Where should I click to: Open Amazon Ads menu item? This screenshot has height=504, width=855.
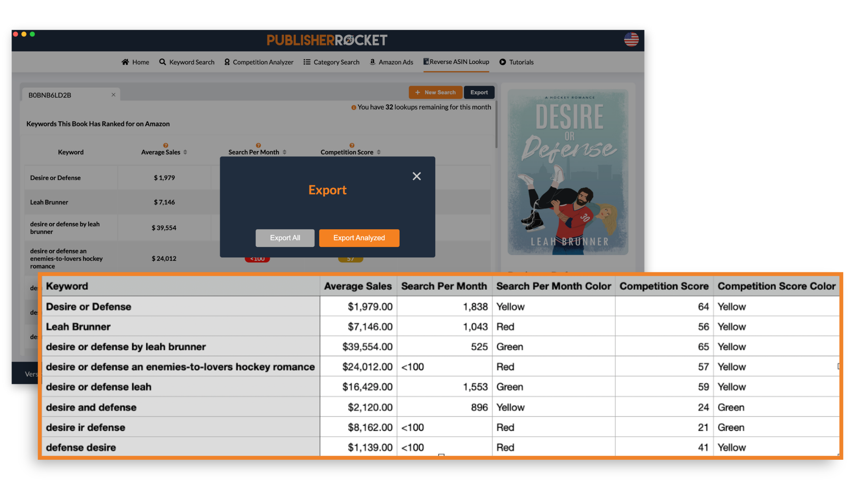click(392, 62)
